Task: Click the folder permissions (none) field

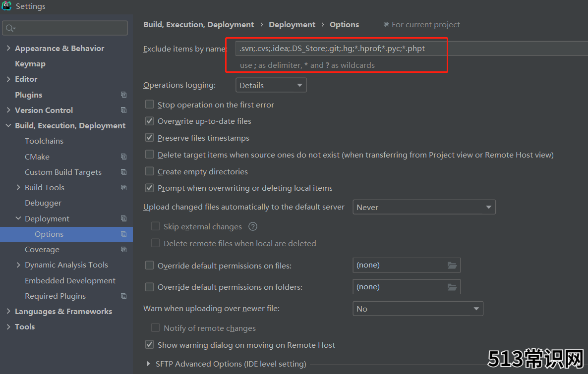Action: (407, 287)
